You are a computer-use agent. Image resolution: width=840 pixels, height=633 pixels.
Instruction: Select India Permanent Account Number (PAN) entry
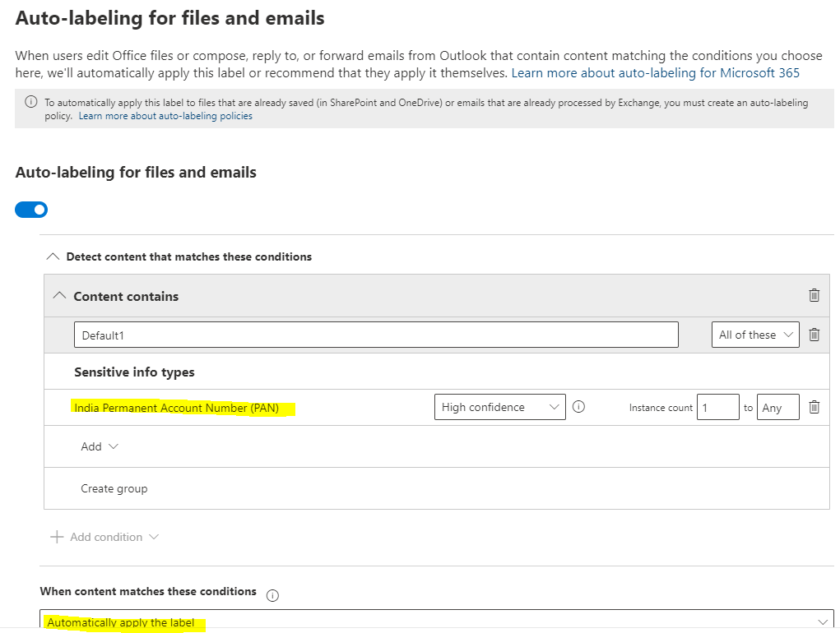click(x=177, y=408)
